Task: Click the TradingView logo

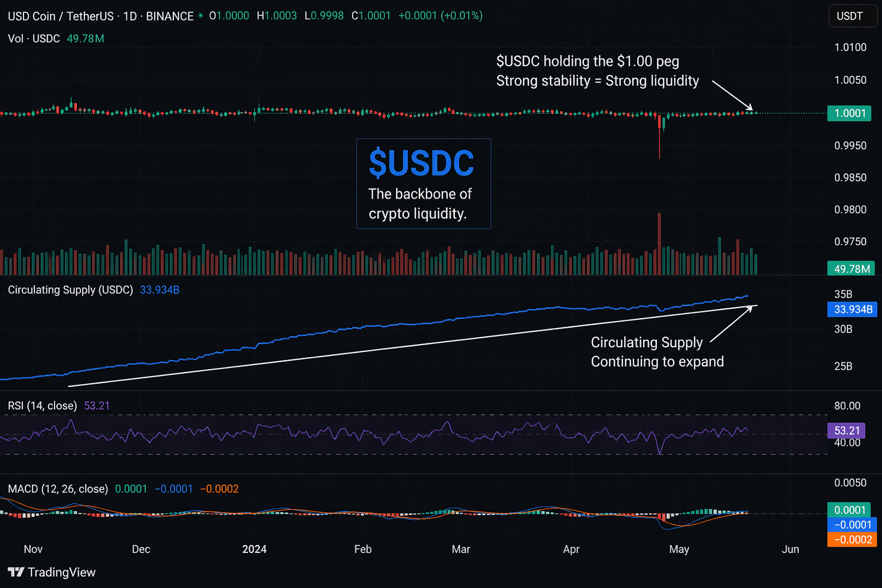Action: pyautogui.click(x=52, y=572)
